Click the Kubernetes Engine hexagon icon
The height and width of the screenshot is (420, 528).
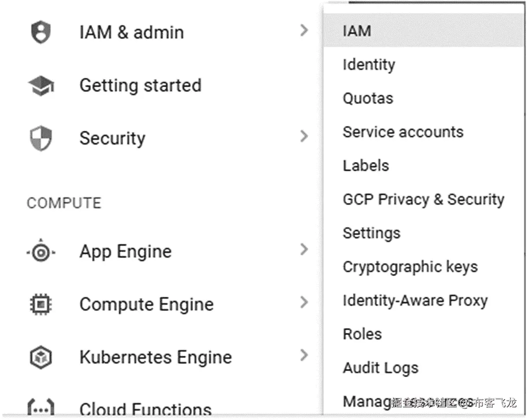tap(40, 357)
